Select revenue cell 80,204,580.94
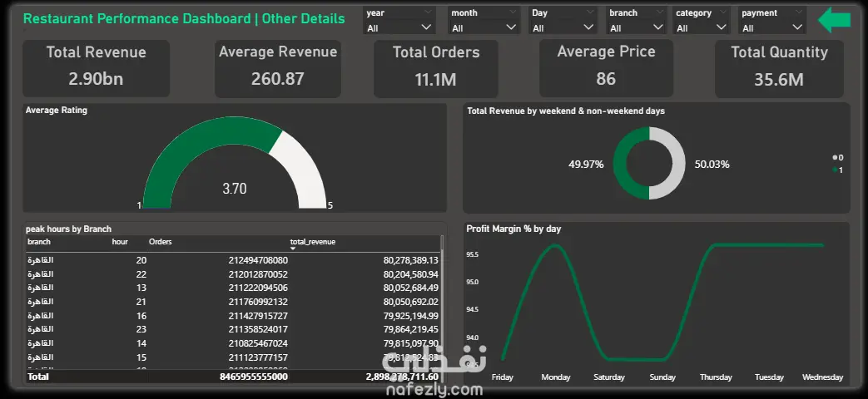 410,274
